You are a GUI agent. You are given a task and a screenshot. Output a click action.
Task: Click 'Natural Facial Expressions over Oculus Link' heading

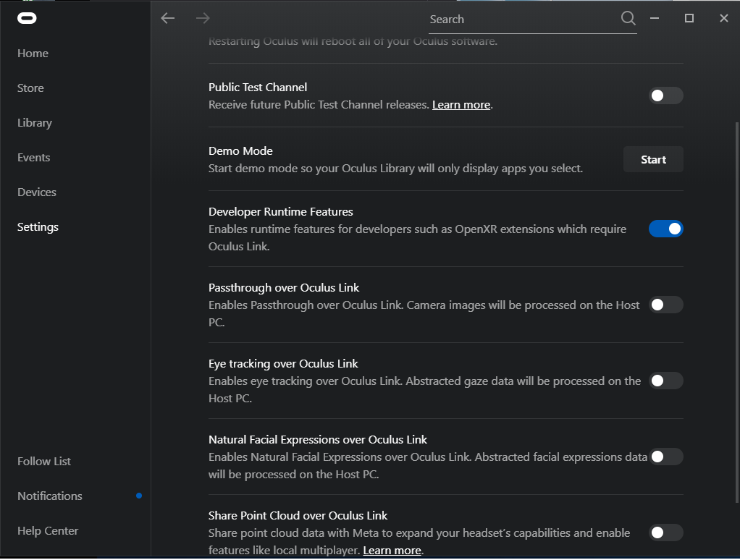coord(318,440)
